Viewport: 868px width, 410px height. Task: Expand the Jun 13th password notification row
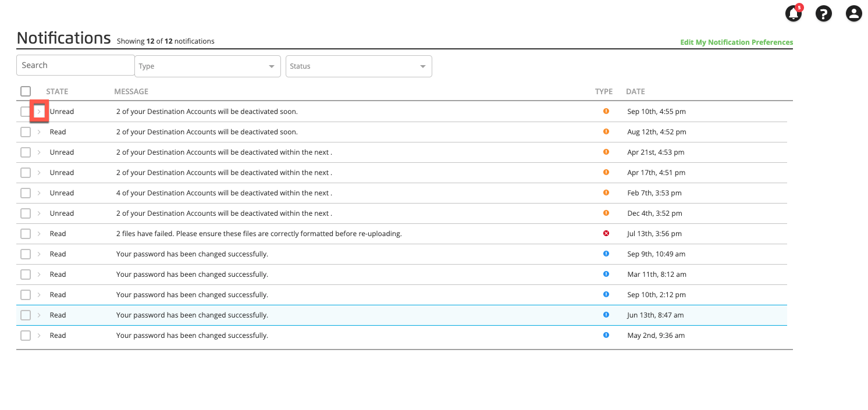pos(39,315)
